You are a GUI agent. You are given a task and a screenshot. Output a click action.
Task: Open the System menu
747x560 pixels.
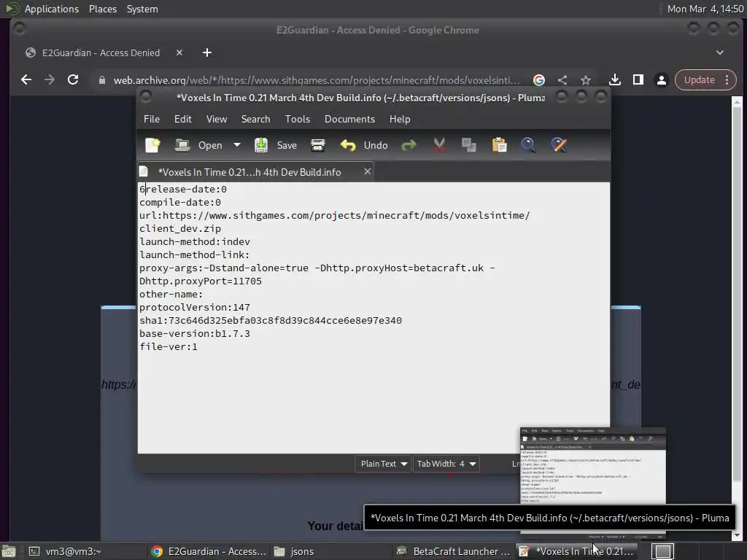click(142, 9)
